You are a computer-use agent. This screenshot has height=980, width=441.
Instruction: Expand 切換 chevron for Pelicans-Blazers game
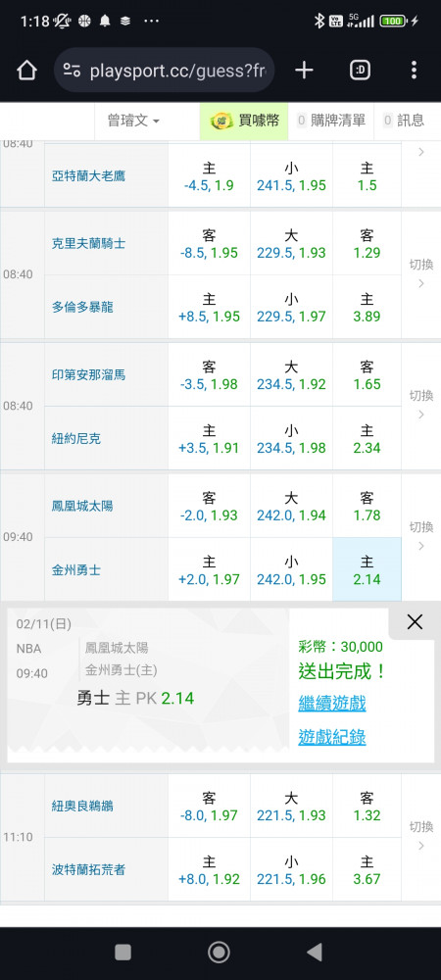click(421, 836)
